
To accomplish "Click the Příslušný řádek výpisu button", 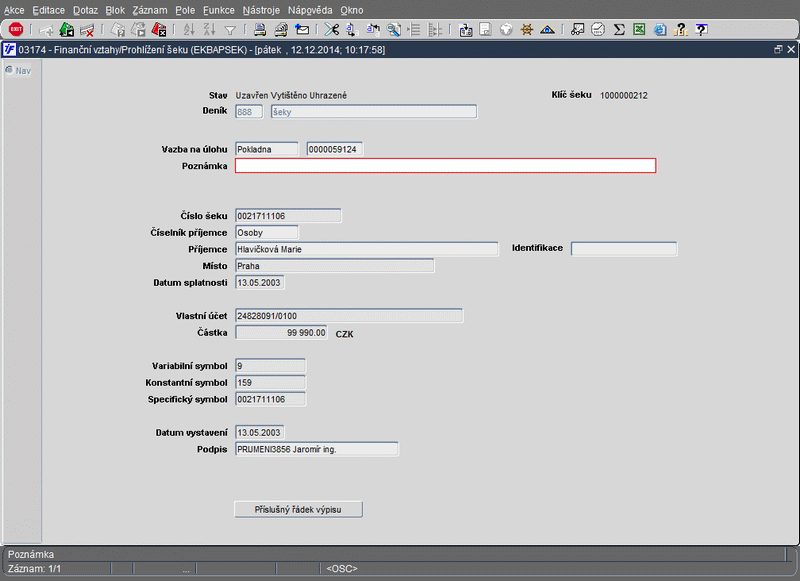I will click(298, 510).
